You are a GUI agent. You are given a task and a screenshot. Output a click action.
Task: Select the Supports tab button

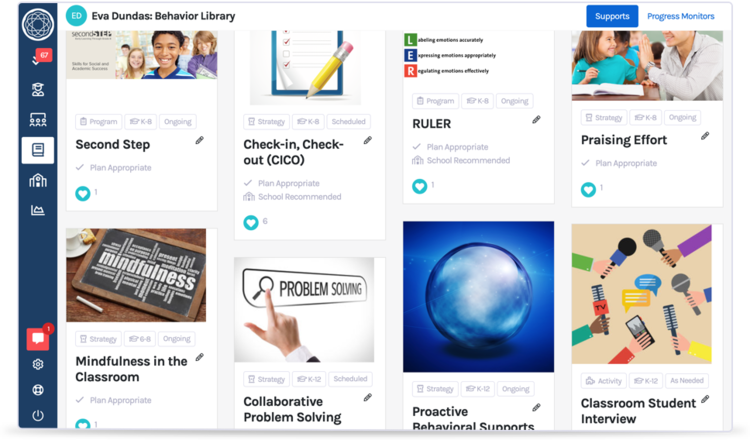(612, 16)
